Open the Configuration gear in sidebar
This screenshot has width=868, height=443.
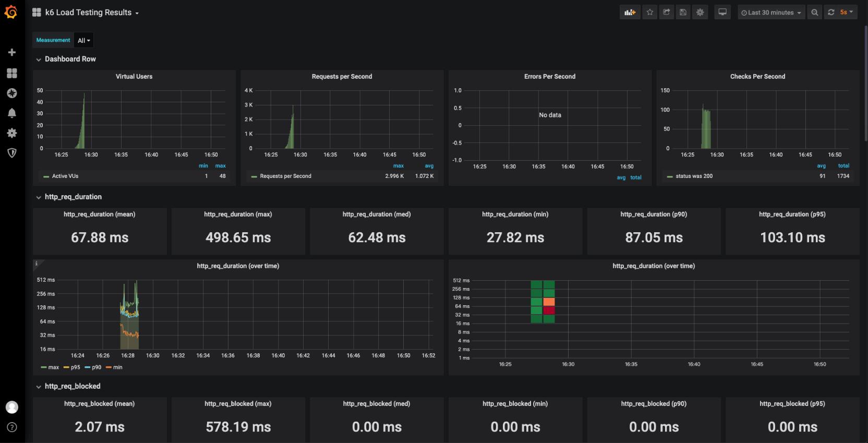coord(12,133)
